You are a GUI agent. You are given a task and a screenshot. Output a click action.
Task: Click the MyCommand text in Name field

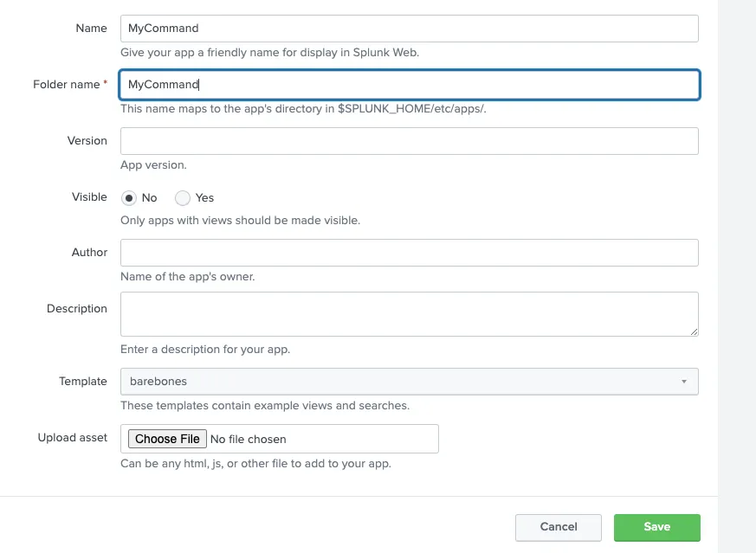163,28
